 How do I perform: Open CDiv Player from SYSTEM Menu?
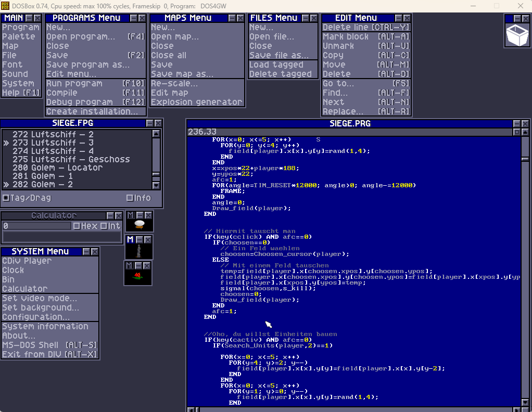point(50,261)
